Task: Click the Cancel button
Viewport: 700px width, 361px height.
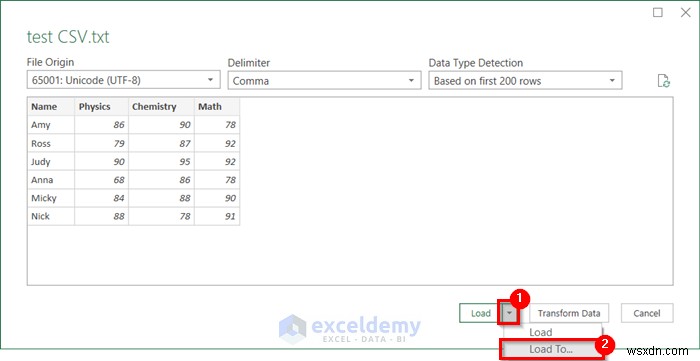Action: [647, 313]
